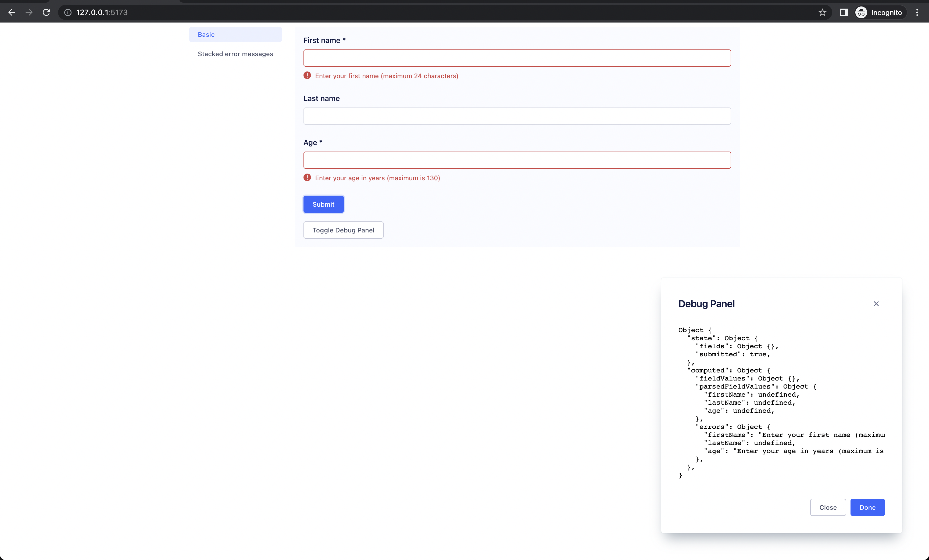Click the browser back arrow
929x560 pixels.
point(12,12)
